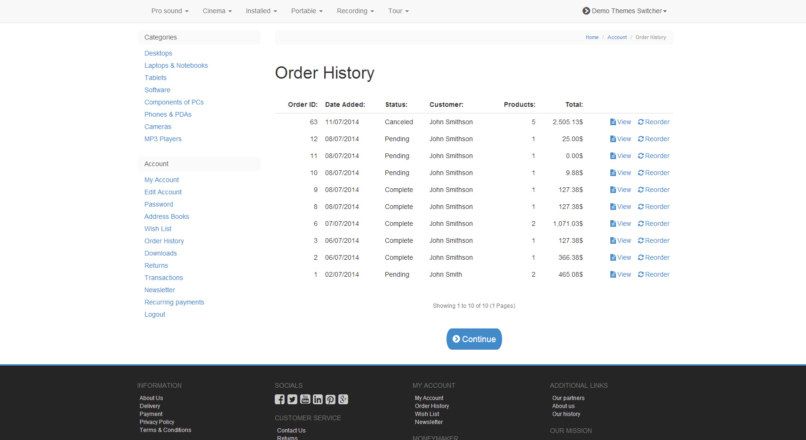The height and width of the screenshot is (440, 806).
Task: Open Cameras category
Action: point(158,126)
